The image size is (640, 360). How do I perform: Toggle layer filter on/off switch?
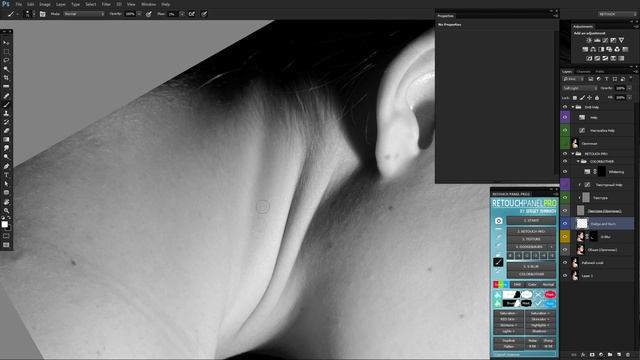point(631,78)
